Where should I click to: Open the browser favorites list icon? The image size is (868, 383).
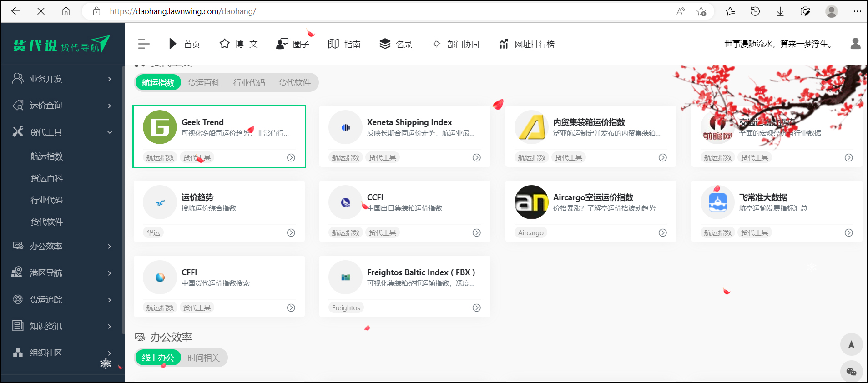click(x=730, y=11)
